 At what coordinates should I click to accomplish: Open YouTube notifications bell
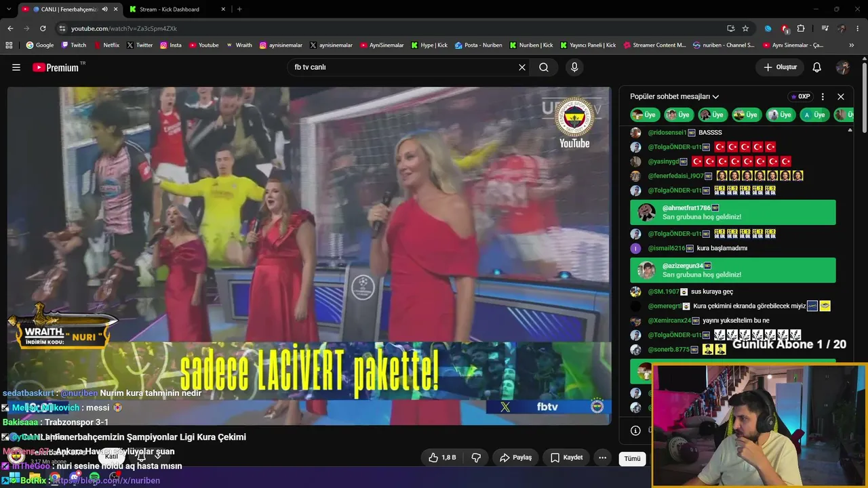[x=817, y=67]
